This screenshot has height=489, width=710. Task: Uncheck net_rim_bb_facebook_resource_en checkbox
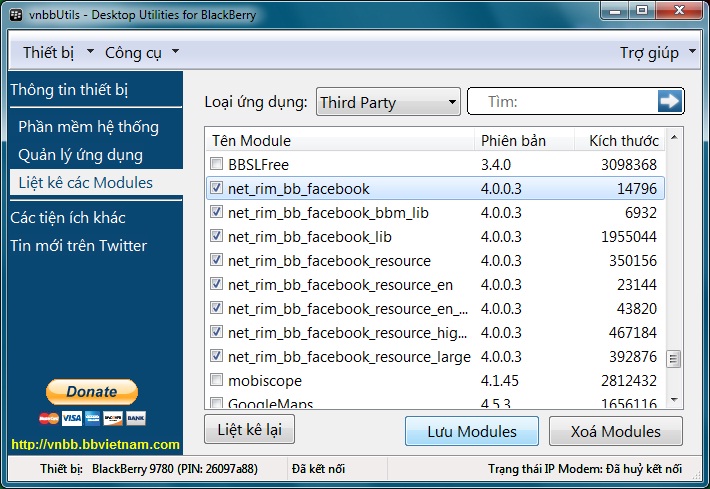click(216, 283)
